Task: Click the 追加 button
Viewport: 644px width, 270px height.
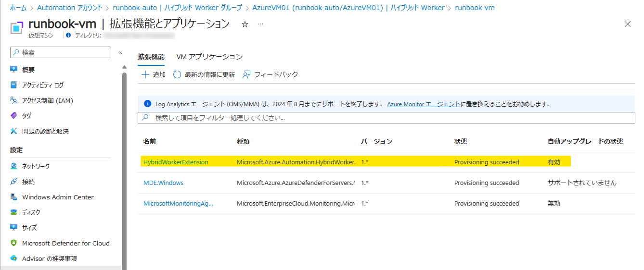Action: click(153, 74)
